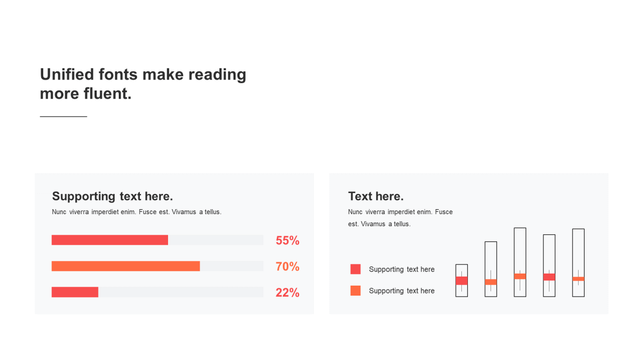Select the second candlestick chart column
Image resolution: width=644 pixels, height=362 pixels.
(491, 269)
